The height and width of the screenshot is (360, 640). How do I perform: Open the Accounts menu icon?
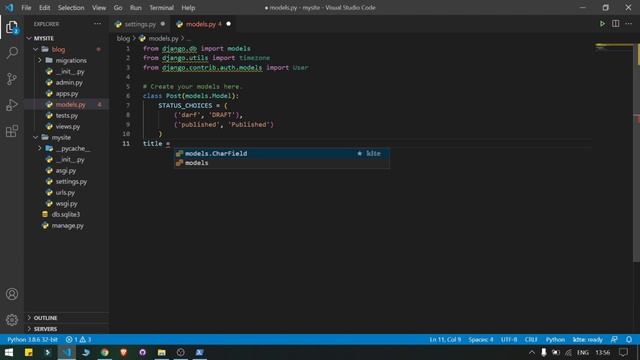(x=12, y=294)
